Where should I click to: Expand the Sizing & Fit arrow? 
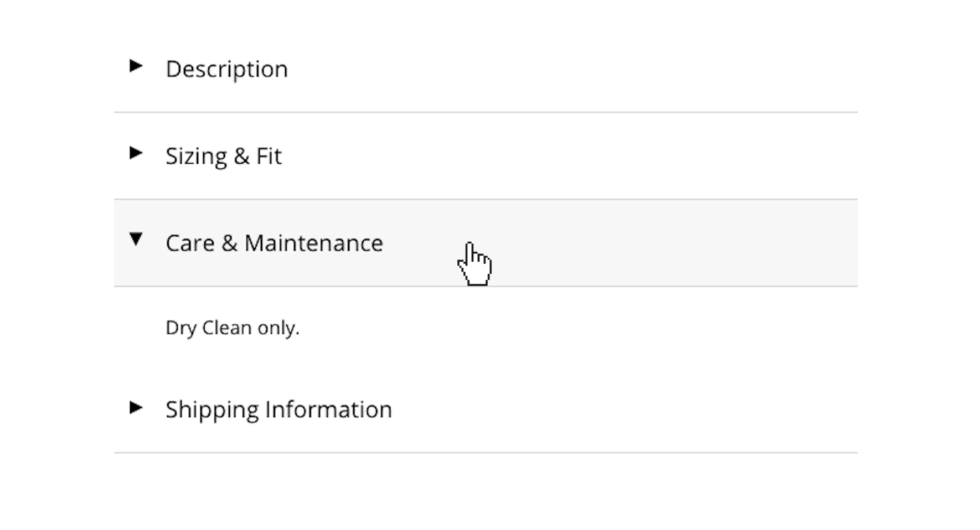click(x=136, y=153)
